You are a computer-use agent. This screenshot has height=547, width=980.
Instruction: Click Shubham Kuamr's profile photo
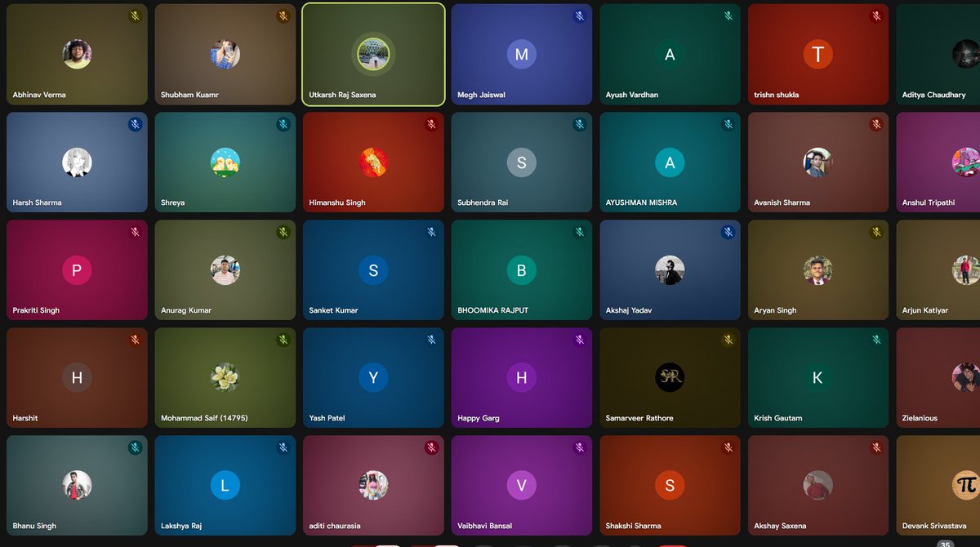click(225, 55)
